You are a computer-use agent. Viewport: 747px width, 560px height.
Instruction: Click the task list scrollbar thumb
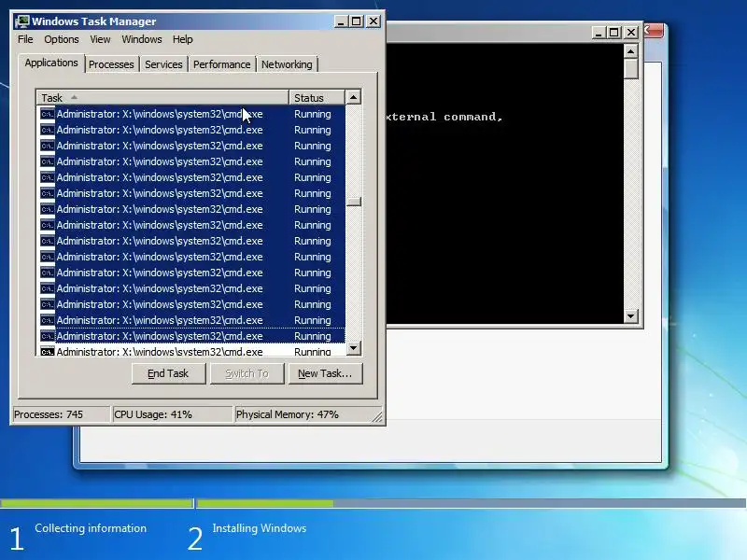point(353,202)
